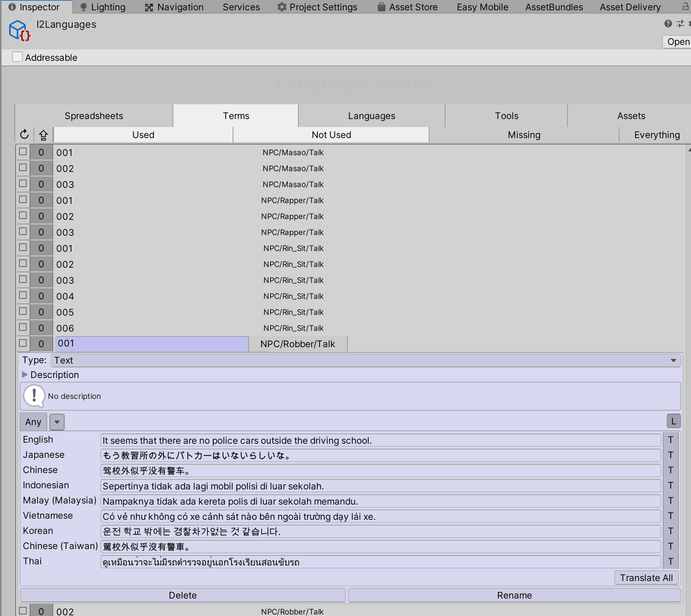Tick the checkbox for NPC/Rin_Sit/Talk 006

23,327
